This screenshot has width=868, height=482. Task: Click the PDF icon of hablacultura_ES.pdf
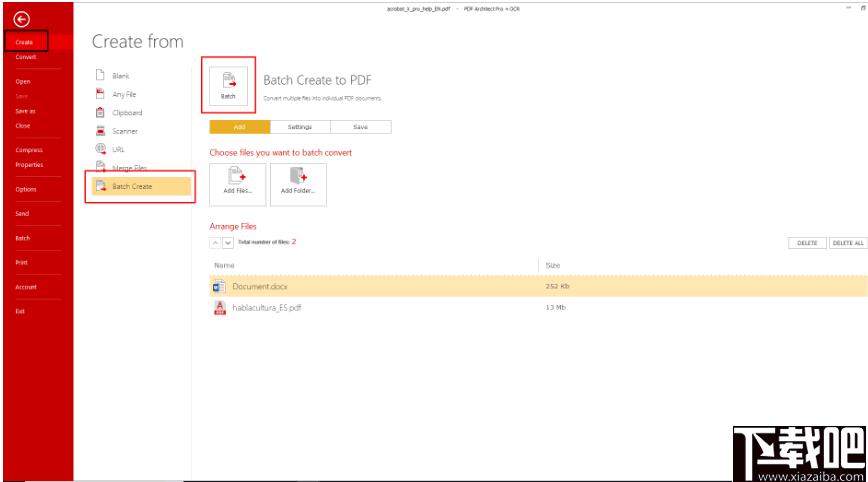220,308
